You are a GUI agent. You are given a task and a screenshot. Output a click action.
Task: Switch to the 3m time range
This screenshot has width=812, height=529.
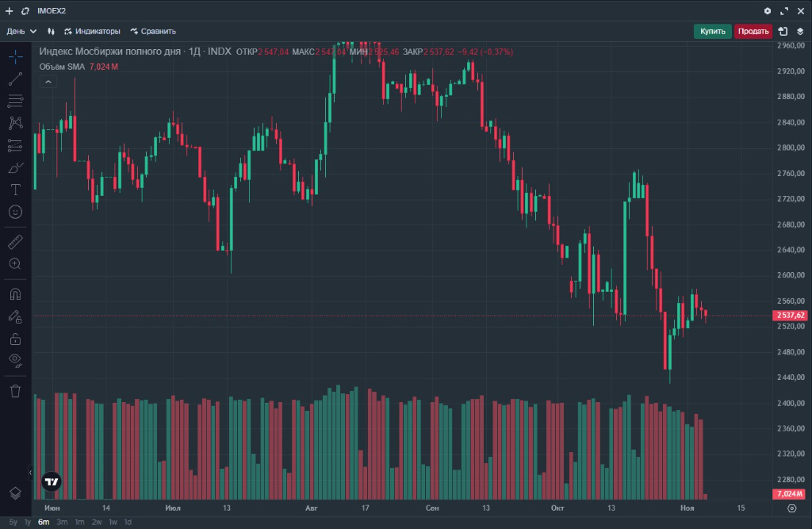tap(62, 522)
